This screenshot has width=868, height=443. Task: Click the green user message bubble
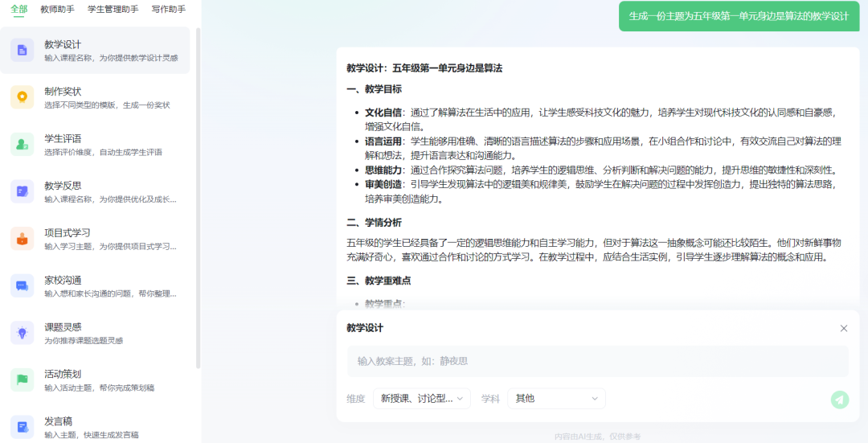tap(739, 16)
